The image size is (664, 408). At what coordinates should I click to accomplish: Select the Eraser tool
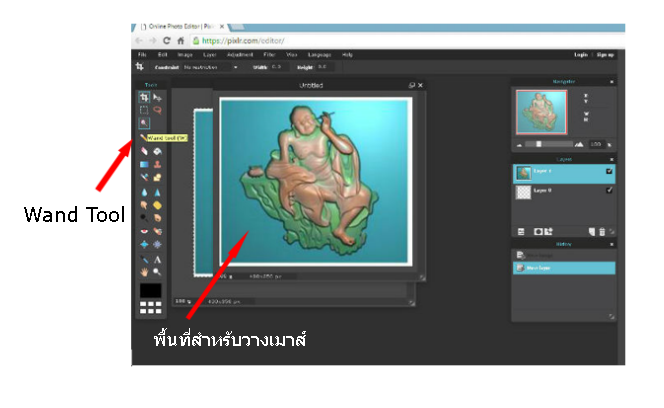pyautogui.click(x=144, y=151)
